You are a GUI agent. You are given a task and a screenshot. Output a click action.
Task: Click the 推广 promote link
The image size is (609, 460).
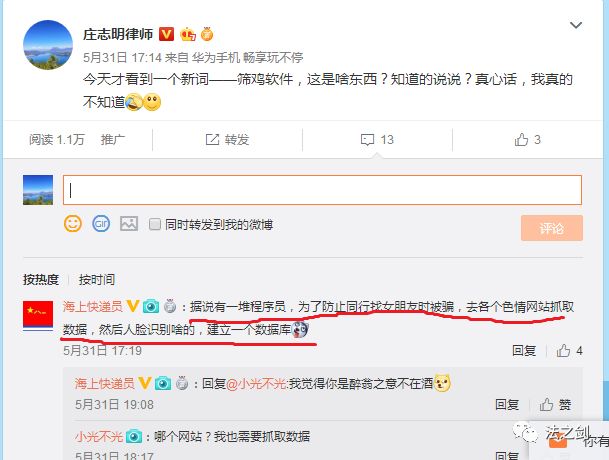point(113,139)
